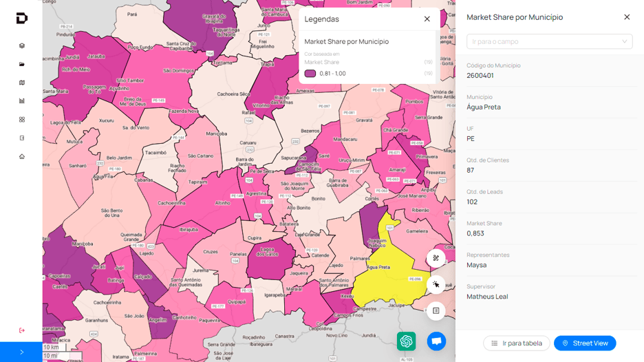Open the bar chart icon in the sidebar

point(22,100)
